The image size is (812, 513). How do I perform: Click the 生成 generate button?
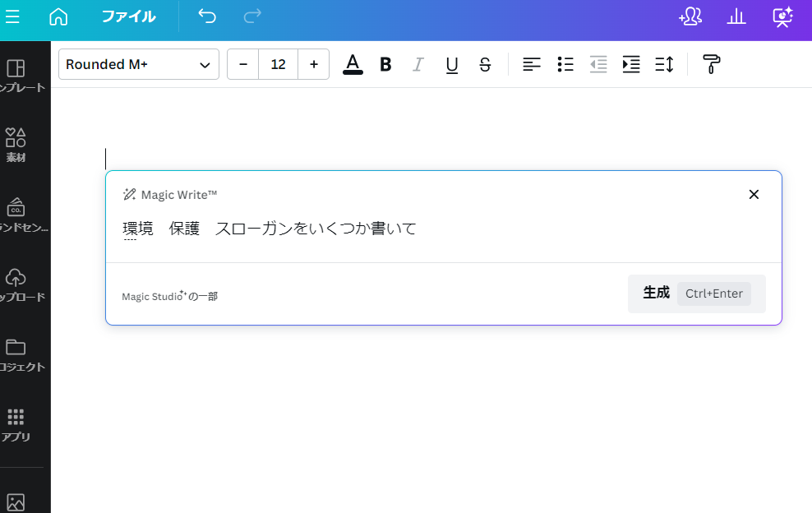pos(696,293)
